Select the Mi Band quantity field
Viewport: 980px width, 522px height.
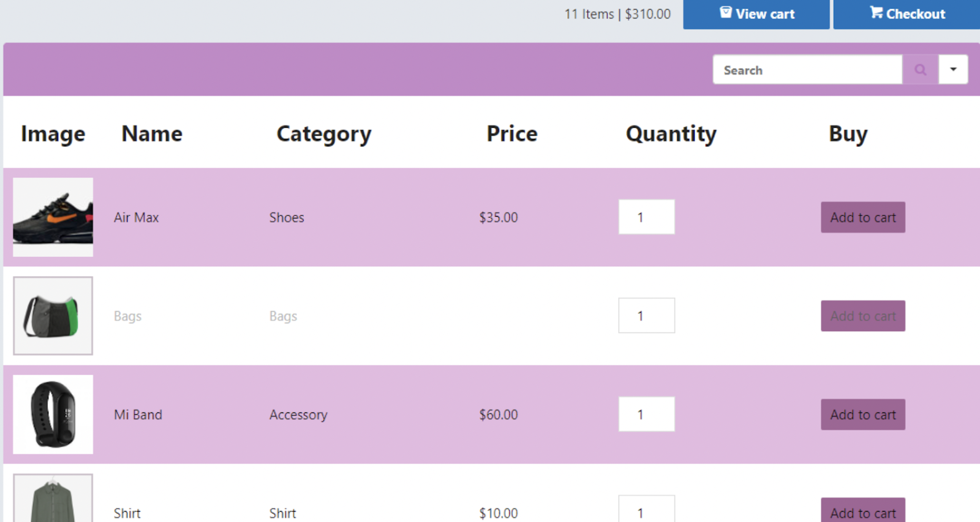646,414
